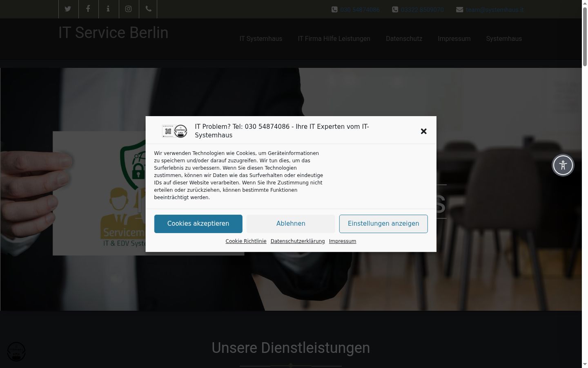The image size is (588, 368).
Task: Open the Facebook social link
Action: [x=88, y=9]
